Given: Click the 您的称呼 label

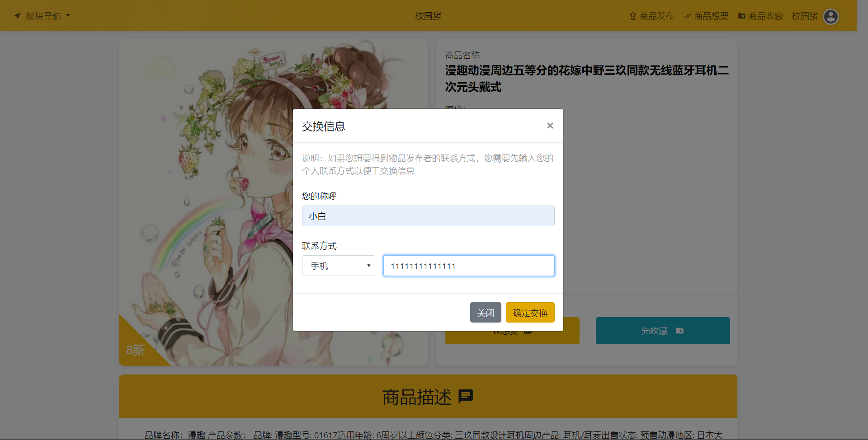Looking at the screenshot, I should [319, 196].
